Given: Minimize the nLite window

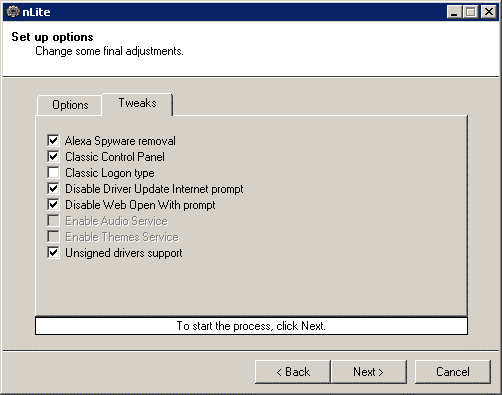Looking at the screenshot, I should point(454,12).
